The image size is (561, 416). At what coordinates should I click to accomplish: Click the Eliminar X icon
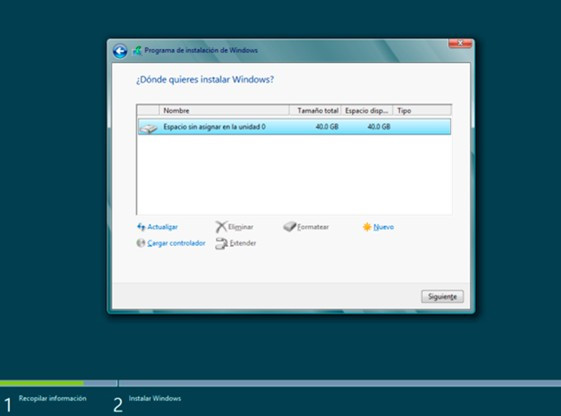pyautogui.click(x=221, y=226)
